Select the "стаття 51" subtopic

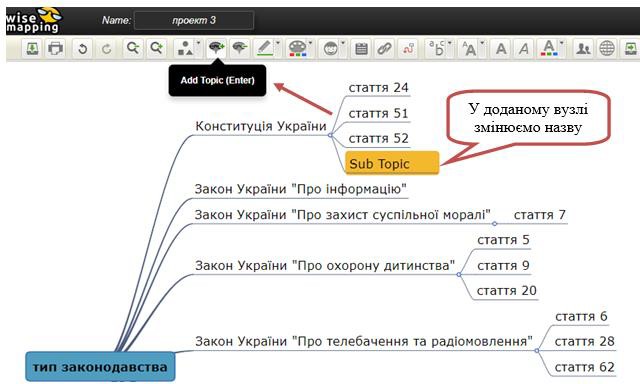(x=378, y=113)
